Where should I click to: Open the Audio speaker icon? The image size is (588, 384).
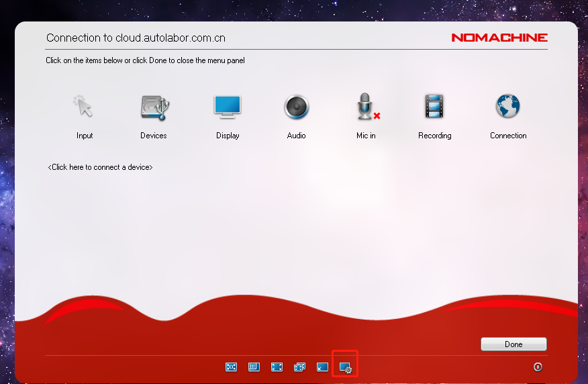tap(296, 107)
